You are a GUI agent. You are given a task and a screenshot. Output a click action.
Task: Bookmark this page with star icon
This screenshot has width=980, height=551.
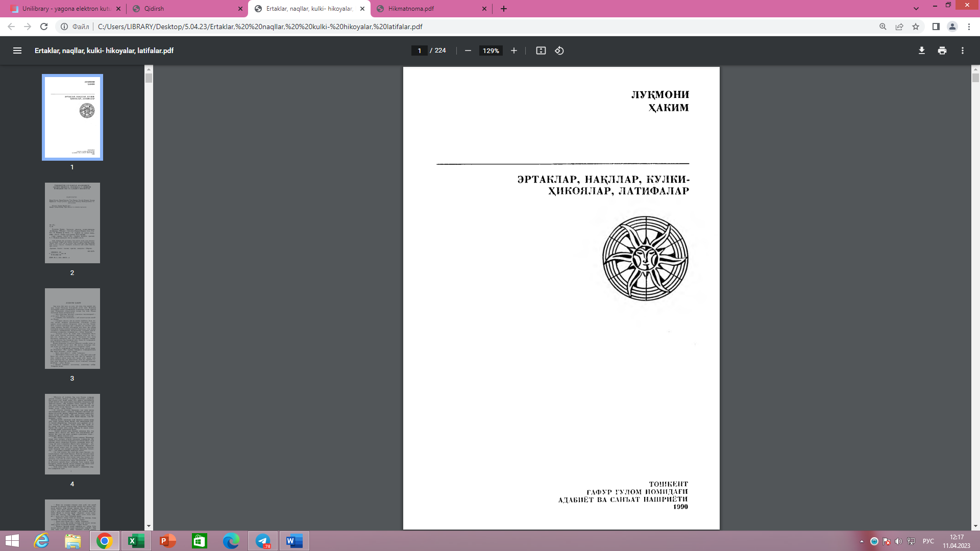(x=916, y=27)
